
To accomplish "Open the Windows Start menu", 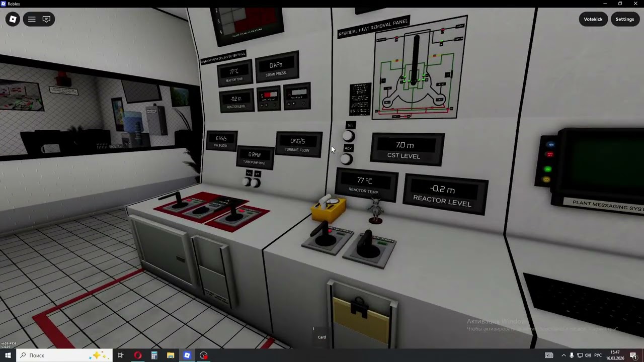I will pos(8,355).
